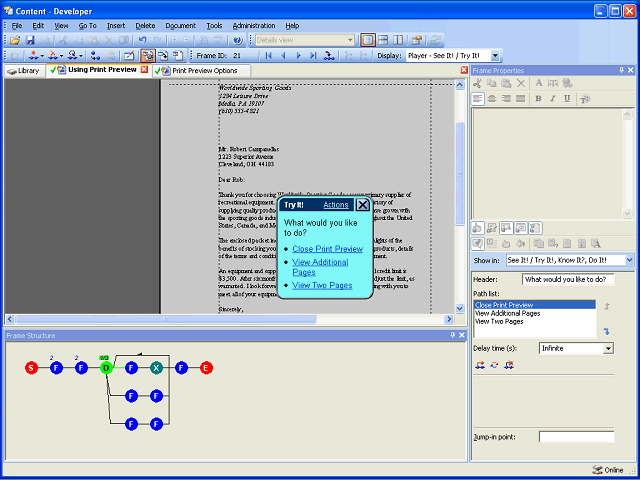Viewport: 640px width, 480px height.
Task: Click document preview horizontal scrollbar thumb
Action: [165, 319]
